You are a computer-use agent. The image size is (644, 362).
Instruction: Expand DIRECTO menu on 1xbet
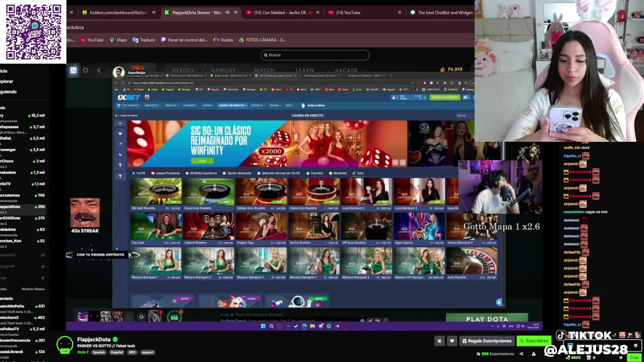[x=172, y=106]
